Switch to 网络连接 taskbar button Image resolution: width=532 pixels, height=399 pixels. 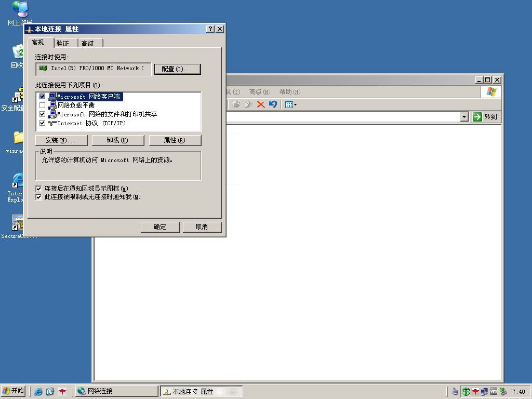(x=117, y=391)
